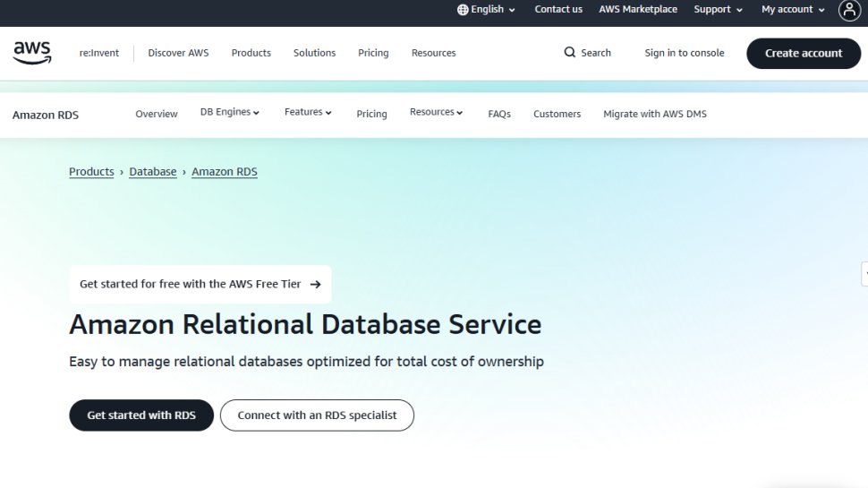Click the arrow next to AWS Free Tier
This screenshot has width=868, height=488.
(315, 285)
